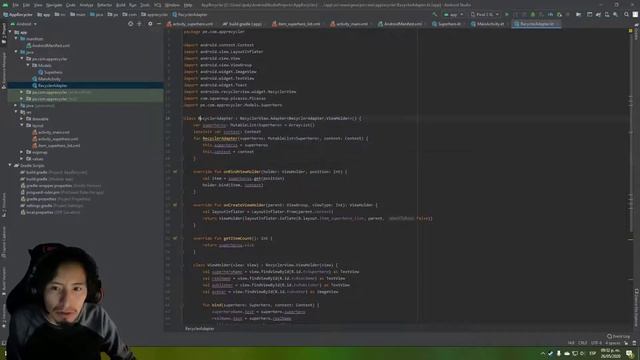Select proguard-rules.pro file
This screenshot has height=360, width=640.
click(62, 192)
